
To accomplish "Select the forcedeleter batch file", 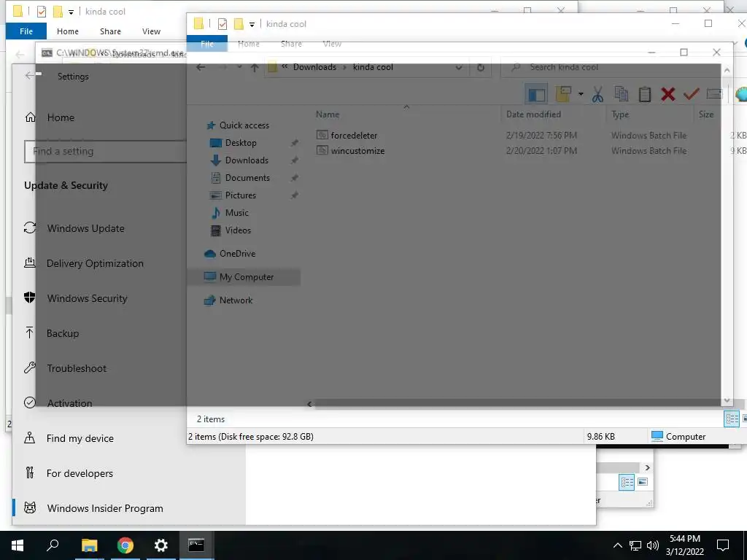I will (354, 135).
